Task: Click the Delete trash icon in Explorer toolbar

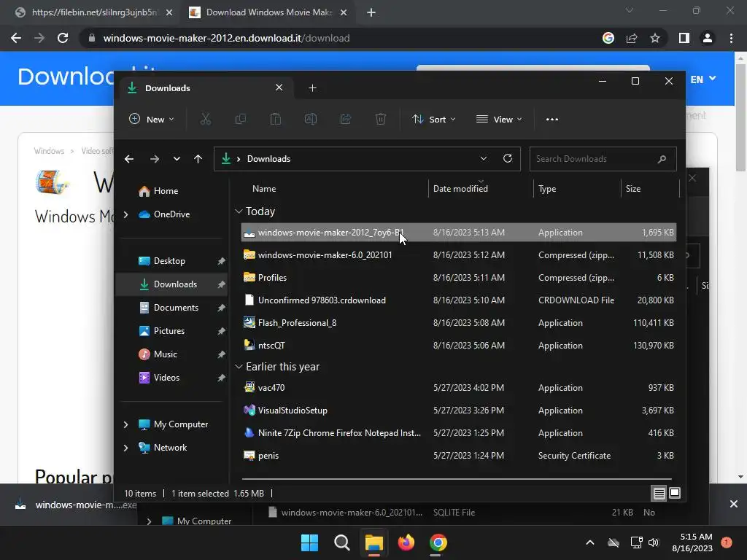Action: coord(381,119)
